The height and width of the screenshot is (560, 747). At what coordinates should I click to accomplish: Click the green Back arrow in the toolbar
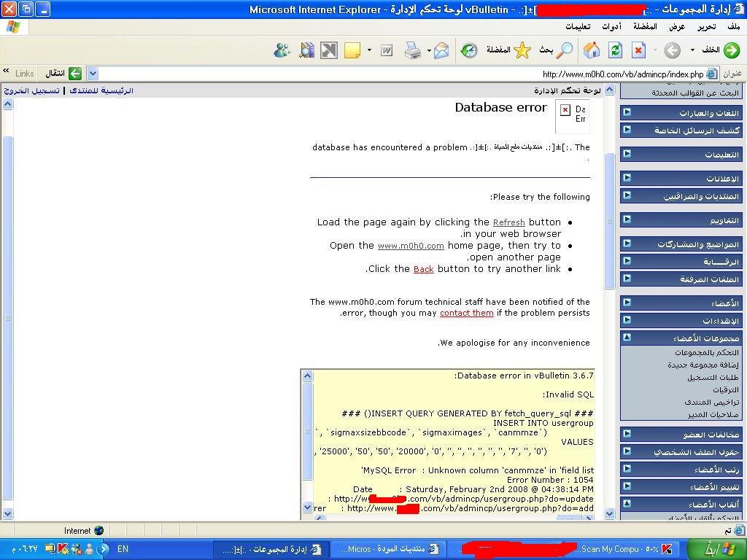[x=731, y=50]
